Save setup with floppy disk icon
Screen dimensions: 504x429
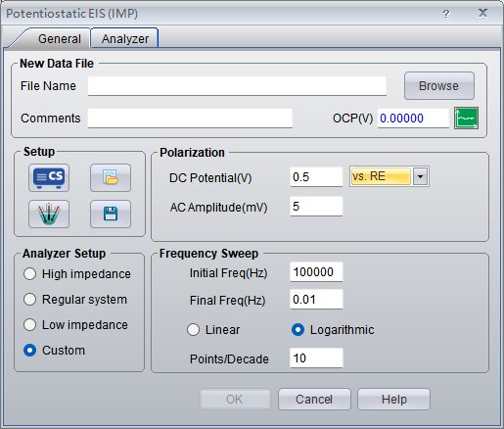point(111,214)
